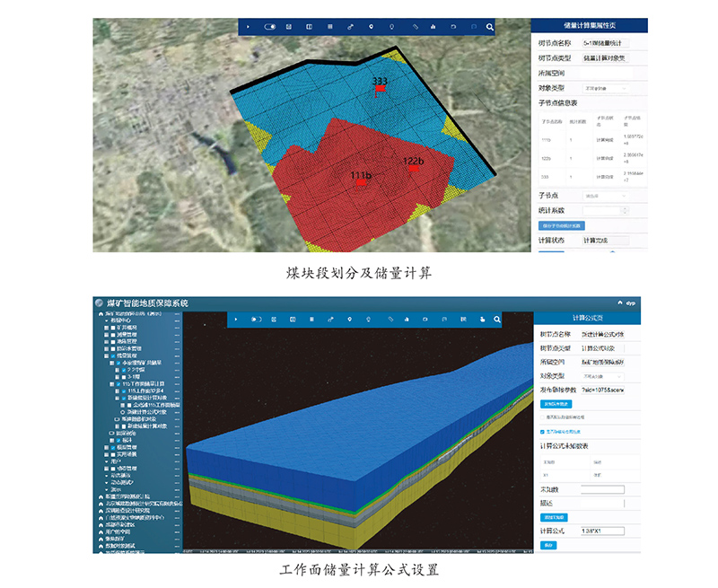
Task: Click the search magnifier in the top toolbar
Action: [490, 27]
